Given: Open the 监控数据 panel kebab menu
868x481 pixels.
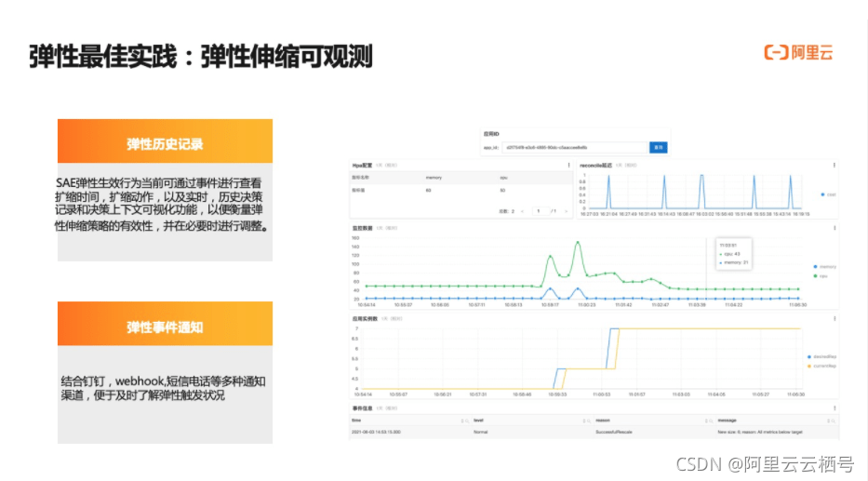Looking at the screenshot, I should (x=835, y=228).
